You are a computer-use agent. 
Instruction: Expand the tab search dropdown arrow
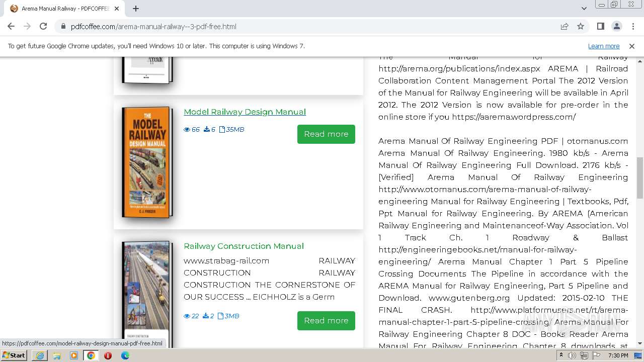[x=584, y=9]
